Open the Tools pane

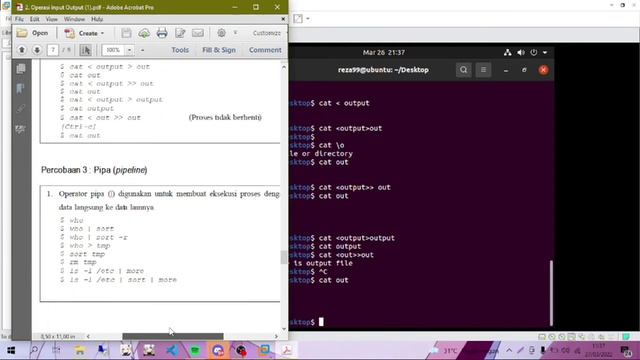pos(180,50)
